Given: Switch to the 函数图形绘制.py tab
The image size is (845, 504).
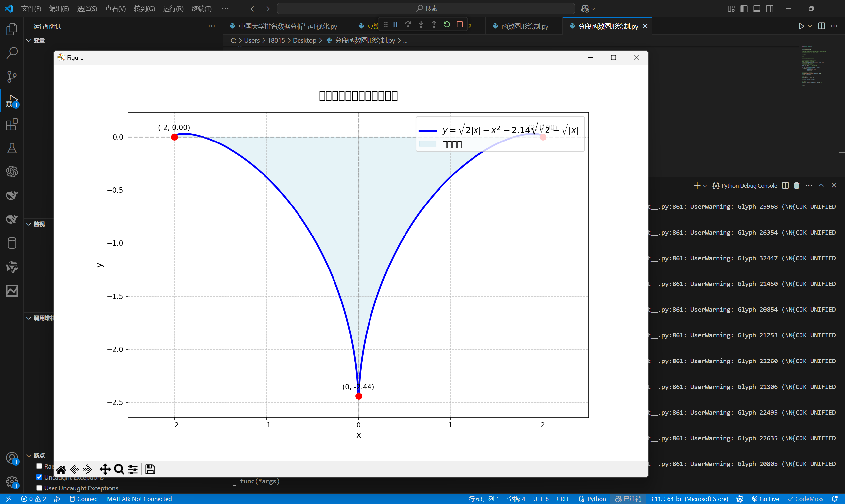Looking at the screenshot, I should [x=524, y=26].
